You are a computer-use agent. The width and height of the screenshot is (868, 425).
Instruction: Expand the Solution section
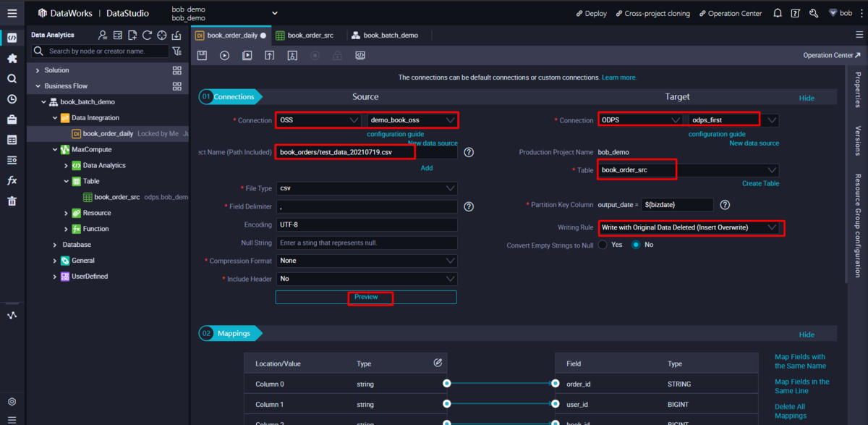coord(38,70)
